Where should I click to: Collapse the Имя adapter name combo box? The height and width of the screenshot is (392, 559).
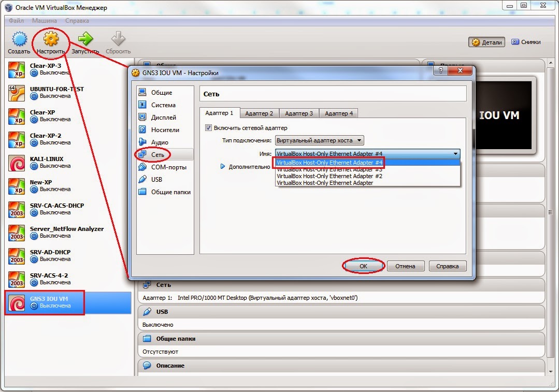click(x=367, y=154)
